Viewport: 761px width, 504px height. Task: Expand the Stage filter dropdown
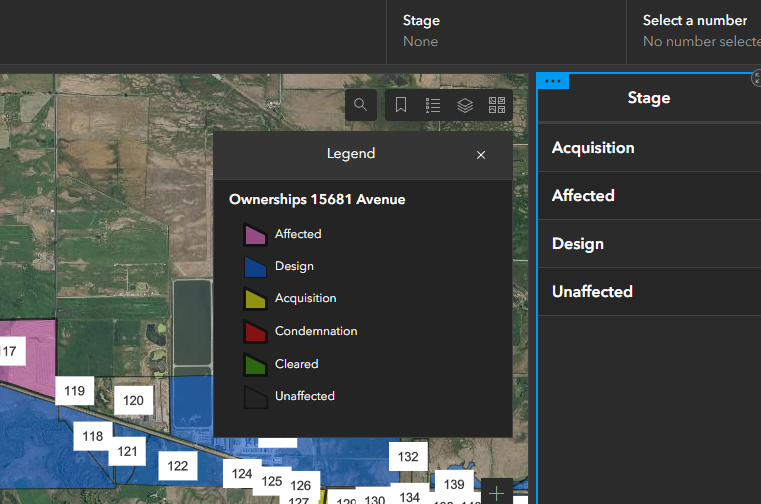507,30
